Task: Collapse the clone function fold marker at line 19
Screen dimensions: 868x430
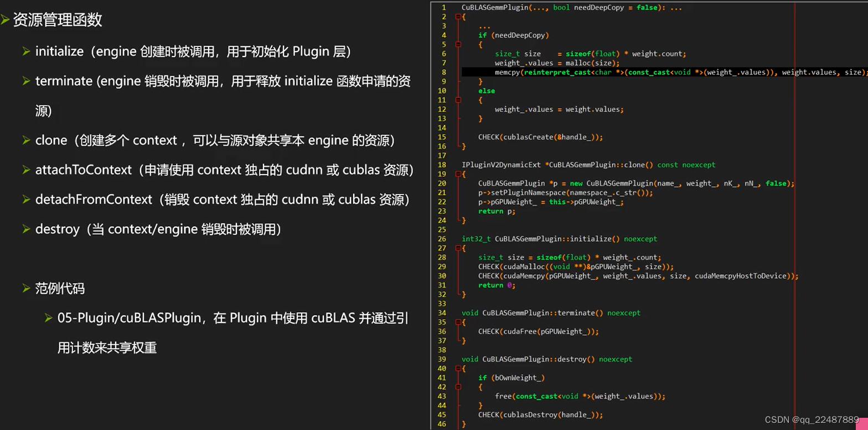Action: 458,174
